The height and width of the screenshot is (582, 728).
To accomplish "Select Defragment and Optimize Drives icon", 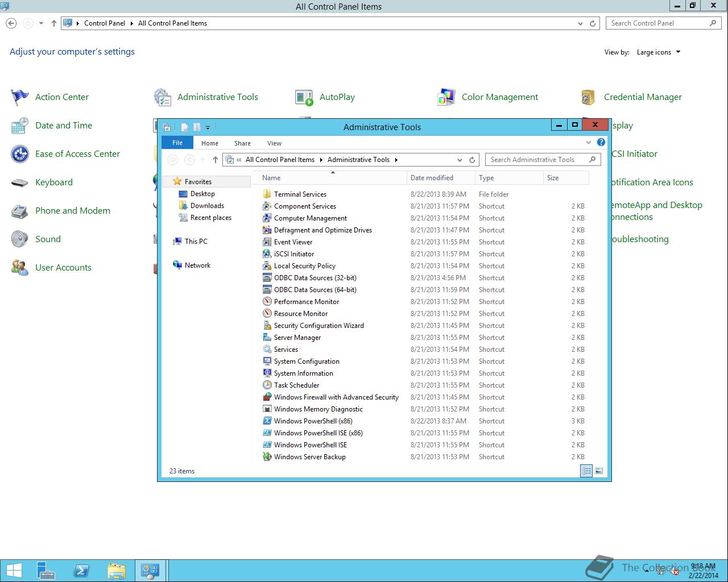I will (x=267, y=230).
